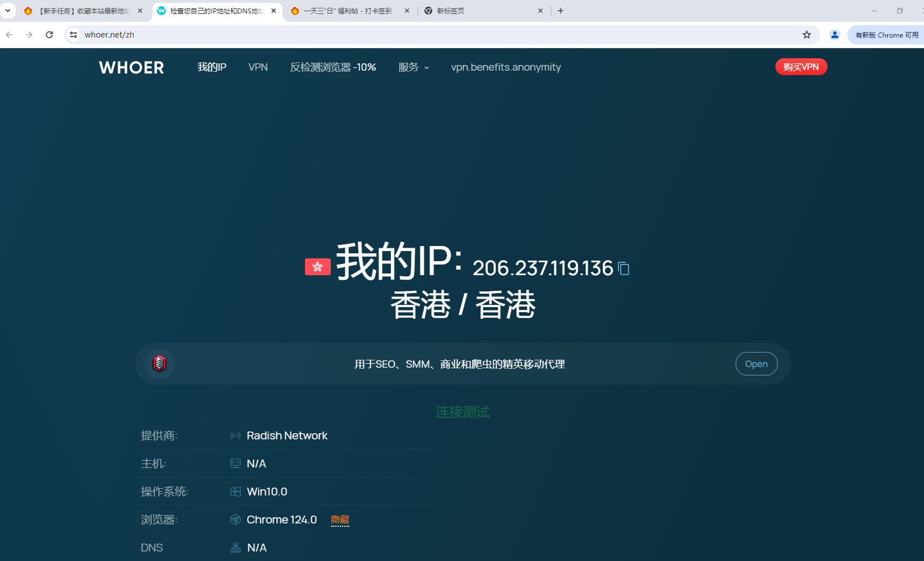Click the Windows icon beside Win10.0
Screen dimensions: 924x561
tap(235, 492)
